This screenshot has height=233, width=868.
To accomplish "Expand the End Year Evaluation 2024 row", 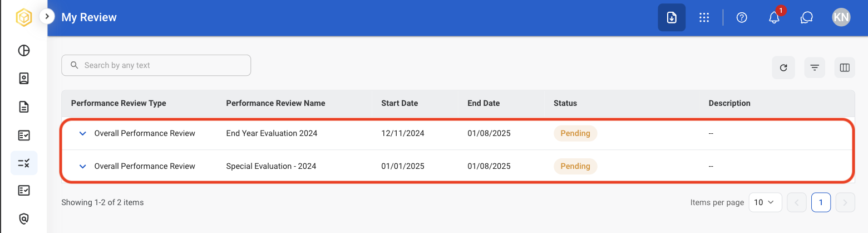I will coord(83,133).
